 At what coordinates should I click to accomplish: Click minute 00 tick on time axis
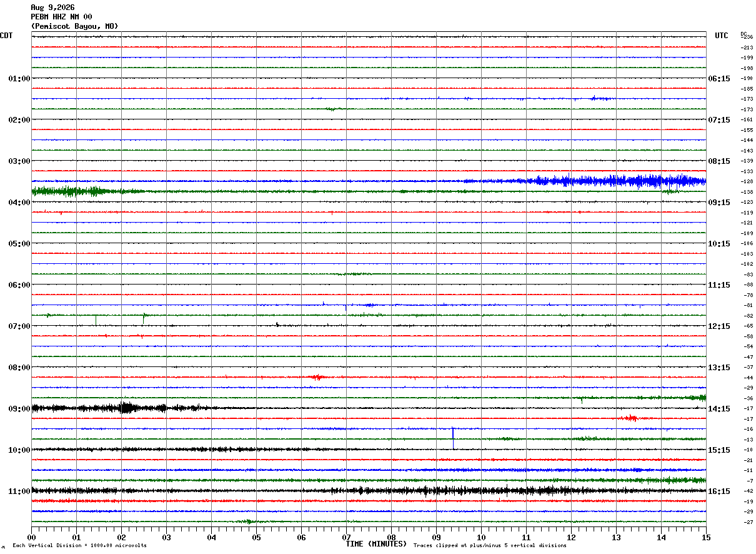(31, 537)
